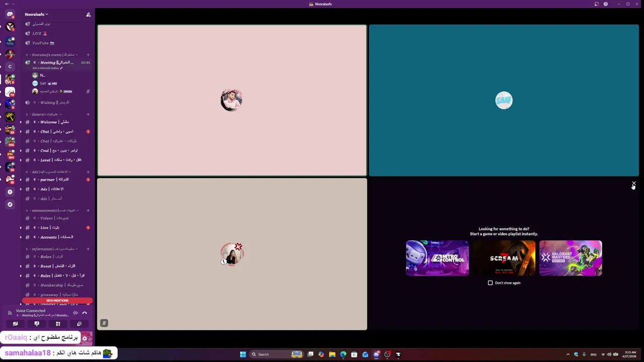This screenshot has width=644, height=362.
Task: Open Discord direct messages home icon
Action: [x=10, y=14]
